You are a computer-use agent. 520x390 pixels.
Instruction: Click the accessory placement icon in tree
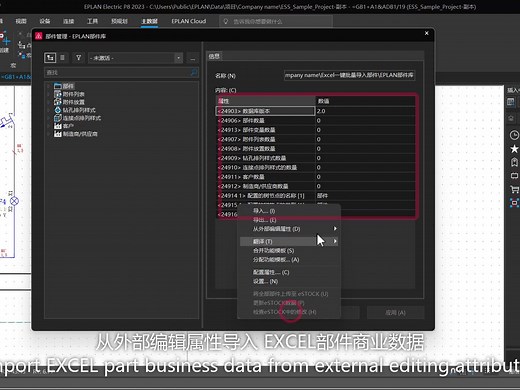click(x=58, y=102)
